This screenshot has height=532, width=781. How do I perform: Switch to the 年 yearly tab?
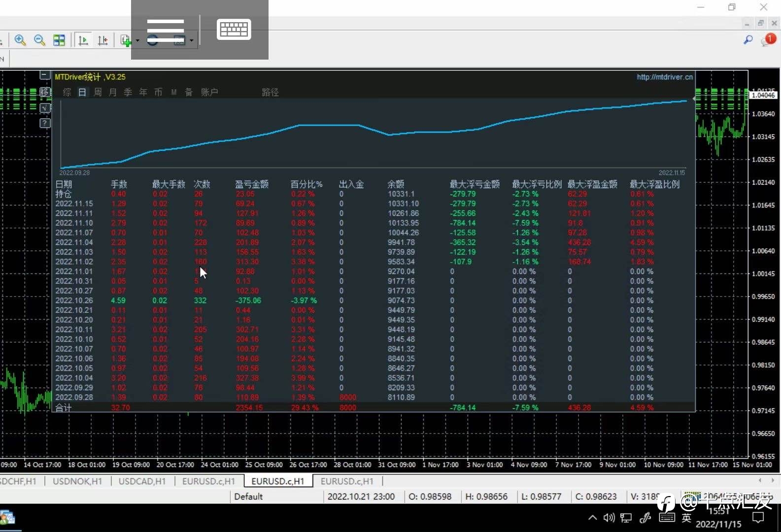143,92
